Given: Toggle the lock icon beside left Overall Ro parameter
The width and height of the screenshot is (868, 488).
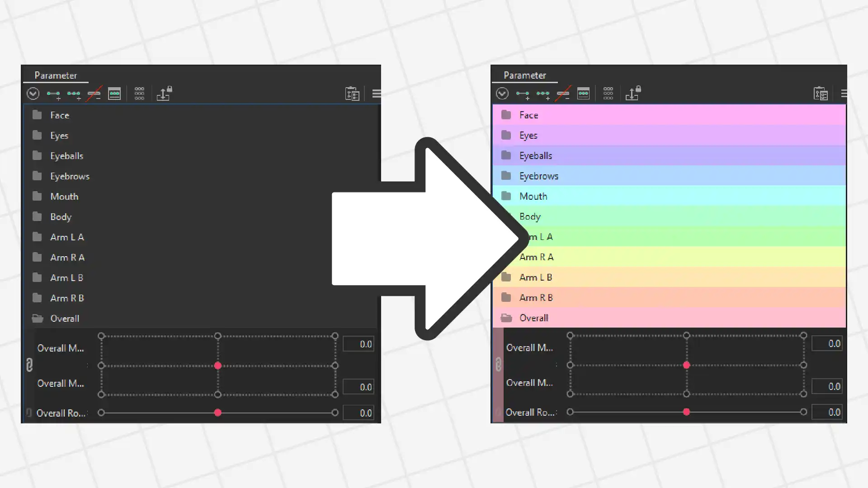Looking at the screenshot, I should pyautogui.click(x=28, y=413).
